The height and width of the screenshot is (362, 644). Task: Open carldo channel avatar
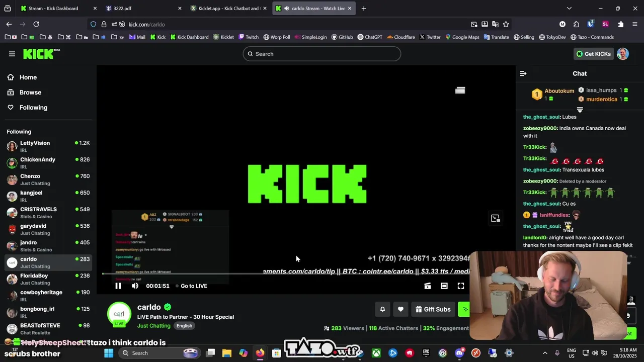coord(119,314)
